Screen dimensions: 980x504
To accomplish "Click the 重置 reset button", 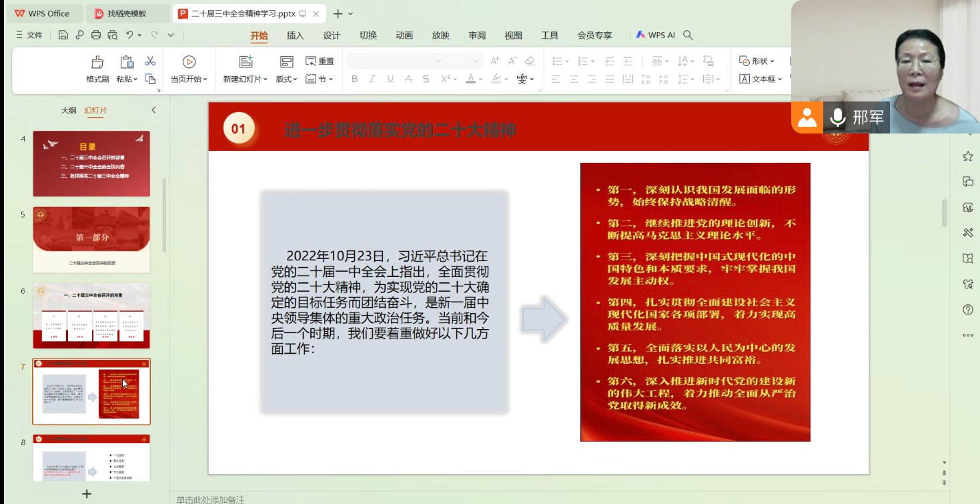I will coord(320,61).
